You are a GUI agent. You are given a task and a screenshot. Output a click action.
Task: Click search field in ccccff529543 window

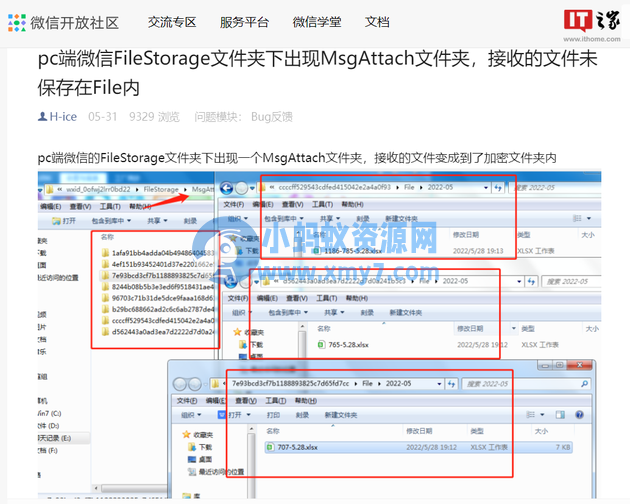click(556, 188)
